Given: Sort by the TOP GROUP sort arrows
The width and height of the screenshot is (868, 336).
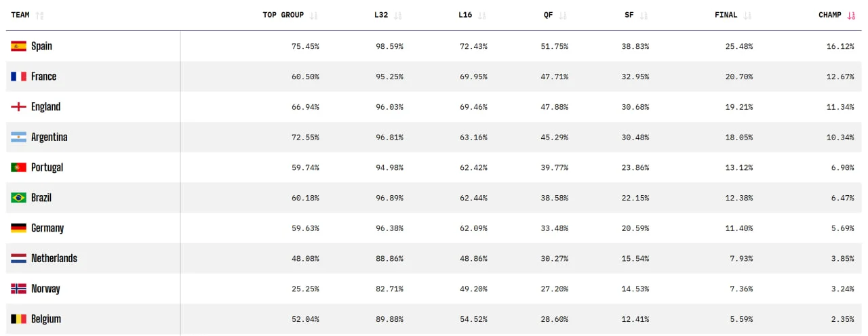Looking at the screenshot, I should pyautogui.click(x=313, y=15).
